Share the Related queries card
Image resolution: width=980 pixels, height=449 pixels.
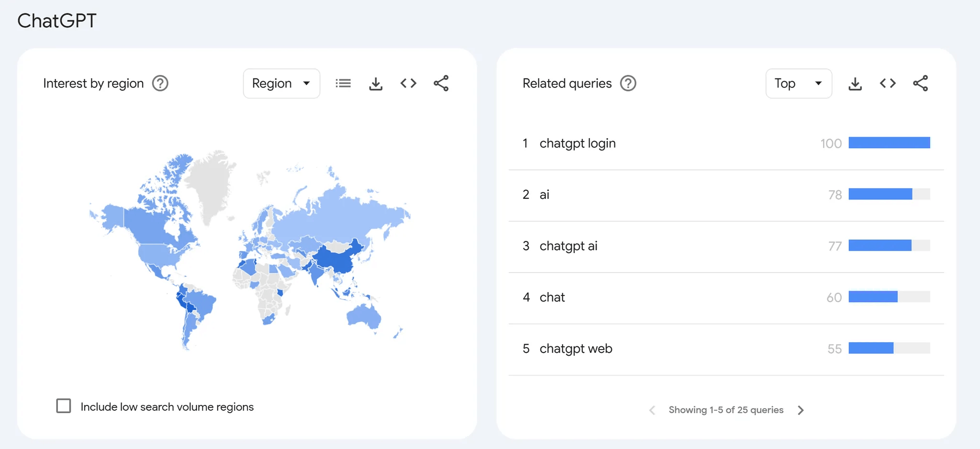(x=921, y=83)
